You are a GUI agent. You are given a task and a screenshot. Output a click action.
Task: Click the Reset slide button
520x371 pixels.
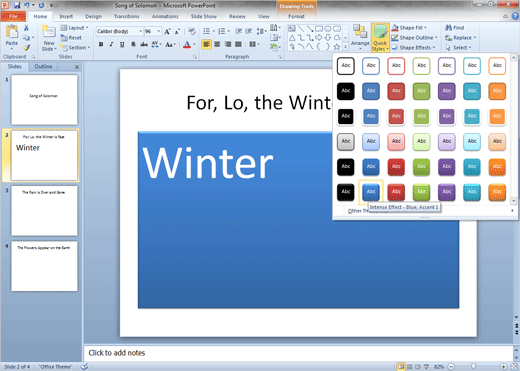(x=71, y=38)
